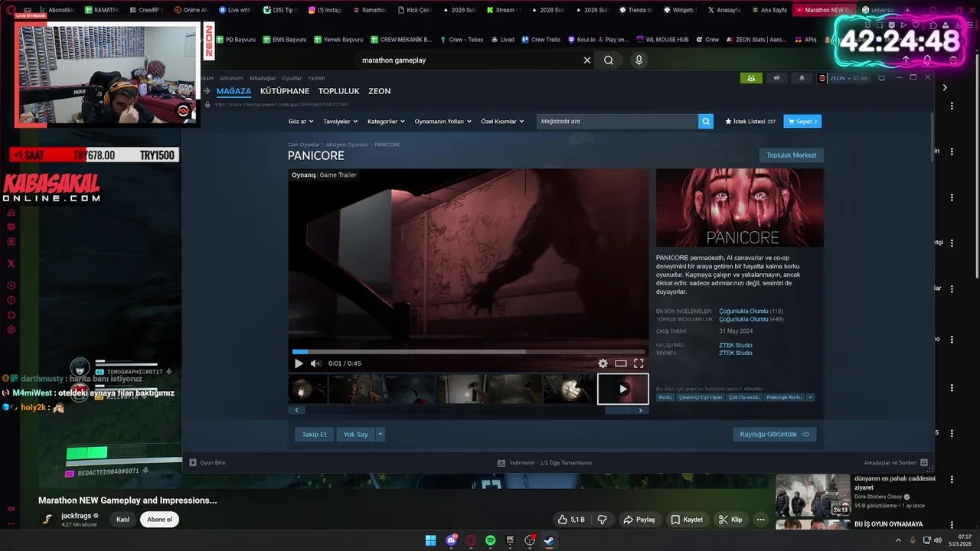Mute the trailer volume icon
This screenshot has height=551, width=980.
click(x=315, y=364)
